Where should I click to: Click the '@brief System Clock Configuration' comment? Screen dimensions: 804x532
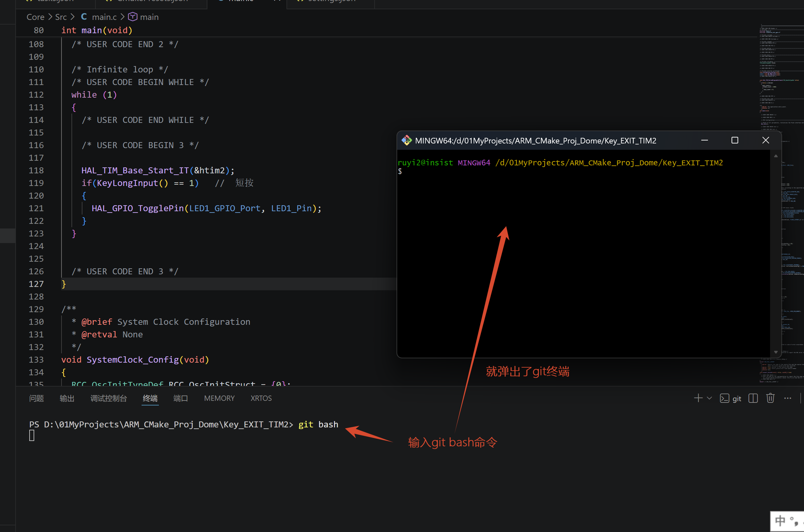(166, 322)
